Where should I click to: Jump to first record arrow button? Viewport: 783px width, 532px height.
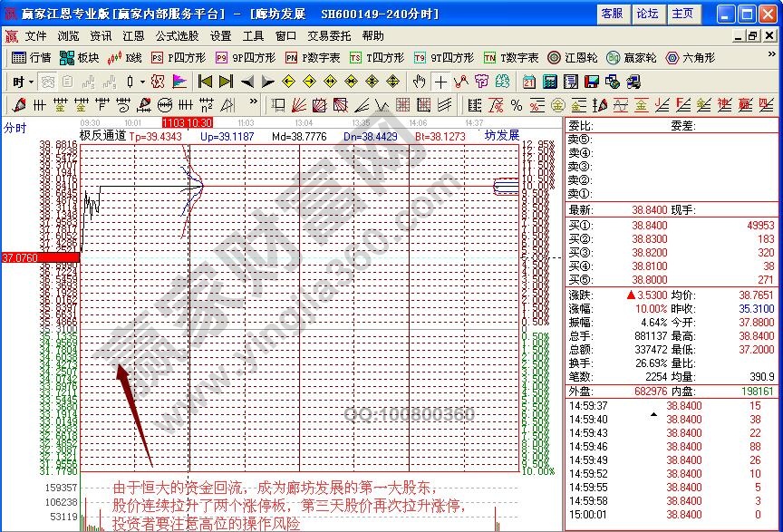(x=205, y=82)
